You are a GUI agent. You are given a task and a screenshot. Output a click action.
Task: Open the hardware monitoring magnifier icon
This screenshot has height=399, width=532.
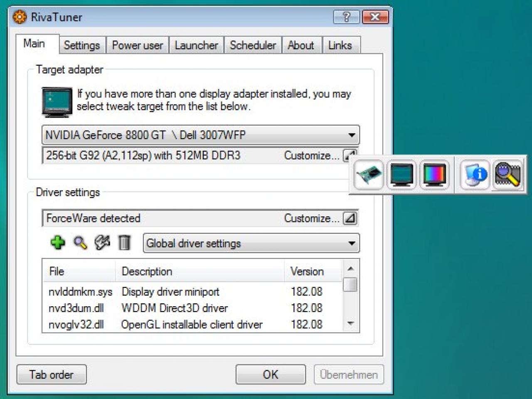507,175
